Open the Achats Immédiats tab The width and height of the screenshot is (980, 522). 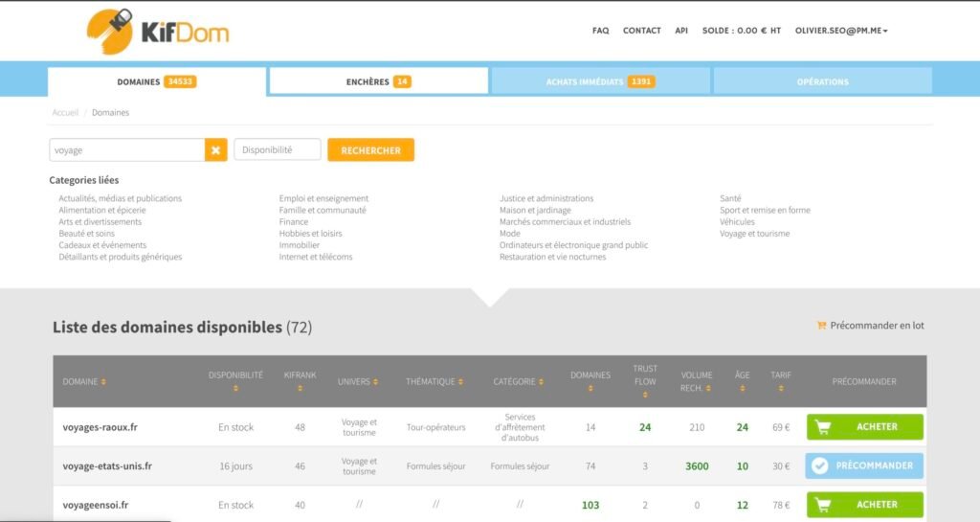(600, 81)
